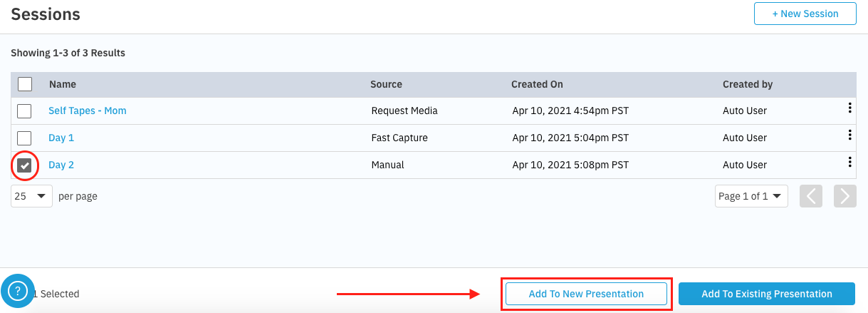The width and height of the screenshot is (868, 313).
Task: Open the Self Tapes - Mom session link
Action: tap(88, 111)
